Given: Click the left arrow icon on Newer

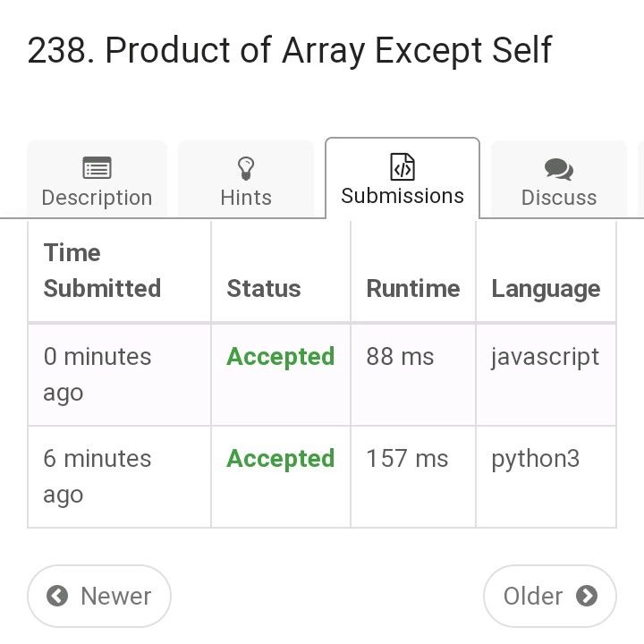Looking at the screenshot, I should point(57,596).
